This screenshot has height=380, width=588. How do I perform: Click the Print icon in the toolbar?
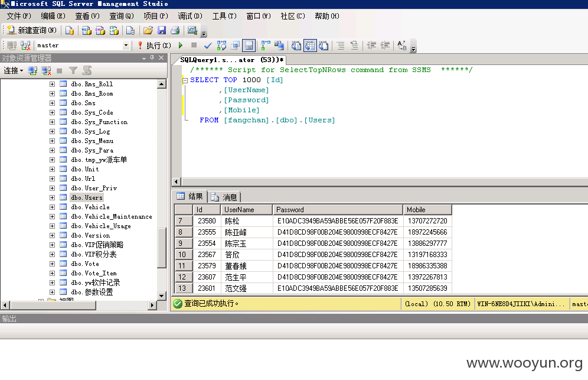click(175, 30)
